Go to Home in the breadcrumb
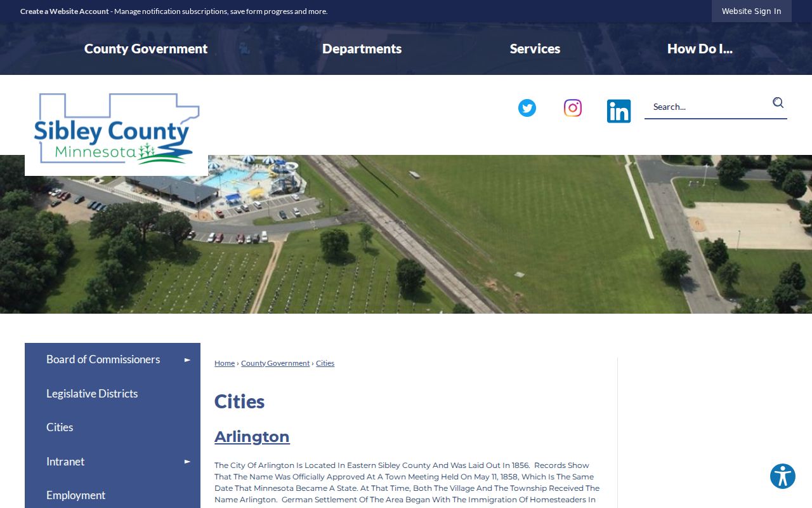812x508 pixels. coord(225,363)
